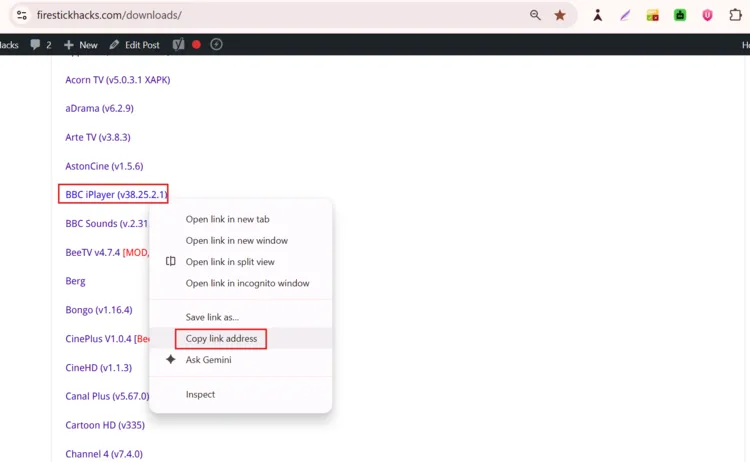The height and width of the screenshot is (462, 750).
Task: Open the pink shield extension icon
Action: (x=707, y=15)
